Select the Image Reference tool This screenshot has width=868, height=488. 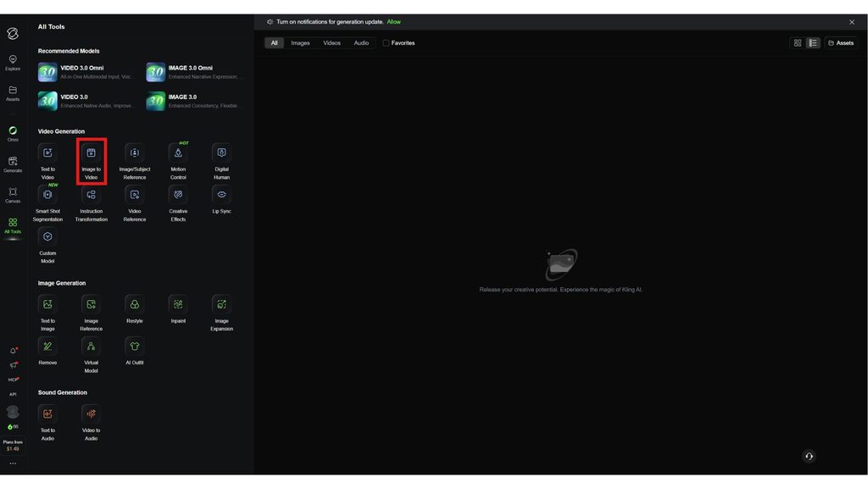tap(92, 313)
